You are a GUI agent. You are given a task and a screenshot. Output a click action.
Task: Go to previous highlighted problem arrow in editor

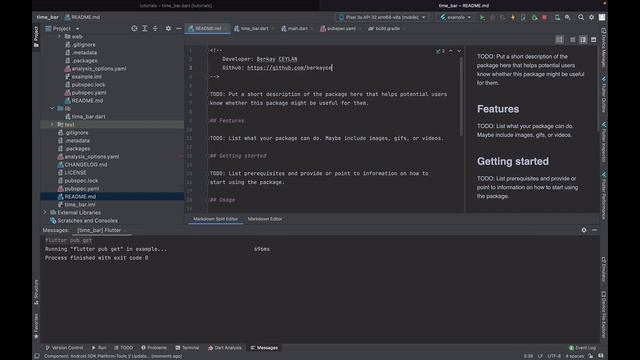451,51
